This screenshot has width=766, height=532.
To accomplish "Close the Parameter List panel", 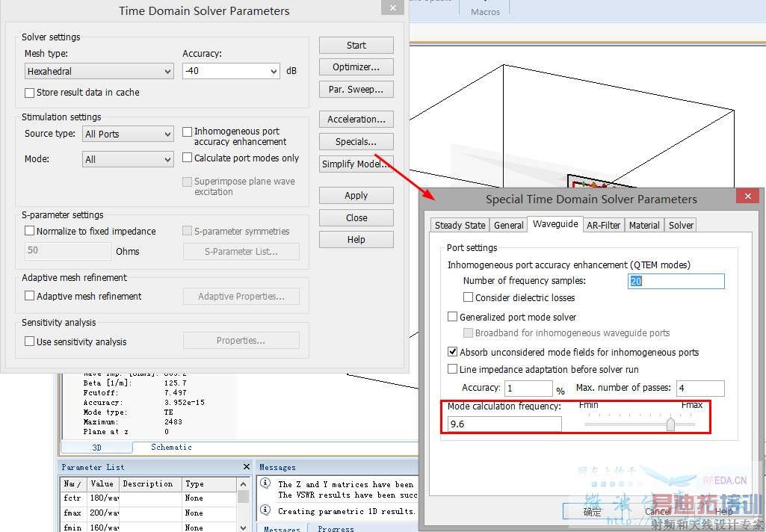I will [246, 467].
